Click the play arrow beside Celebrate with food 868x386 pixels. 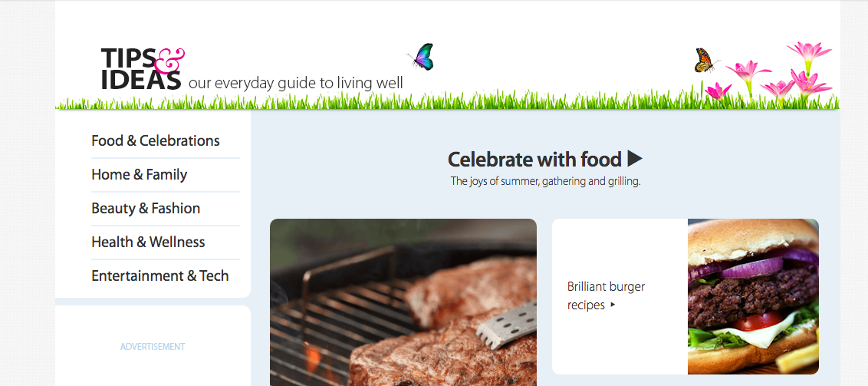pyautogui.click(x=635, y=159)
